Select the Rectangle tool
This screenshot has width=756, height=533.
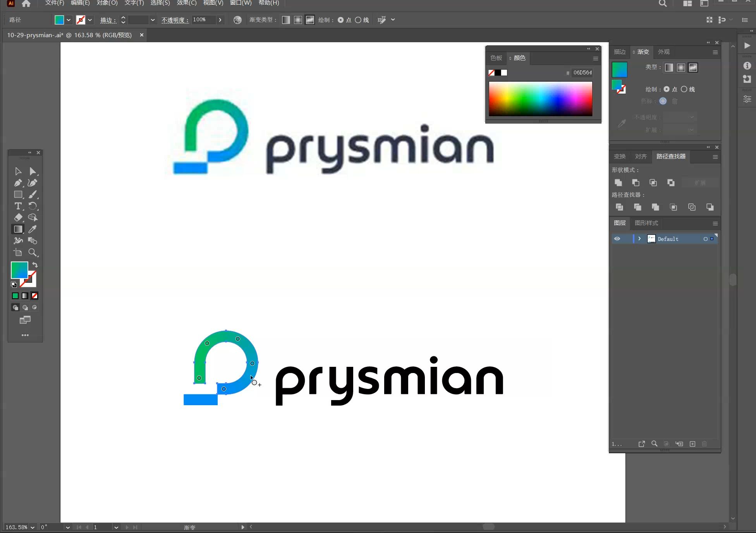18,194
